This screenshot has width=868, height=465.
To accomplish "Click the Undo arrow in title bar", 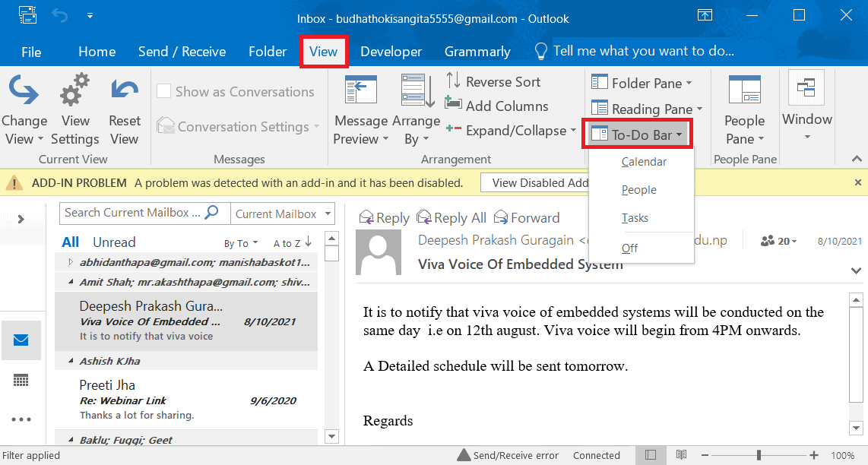I will coord(59,15).
